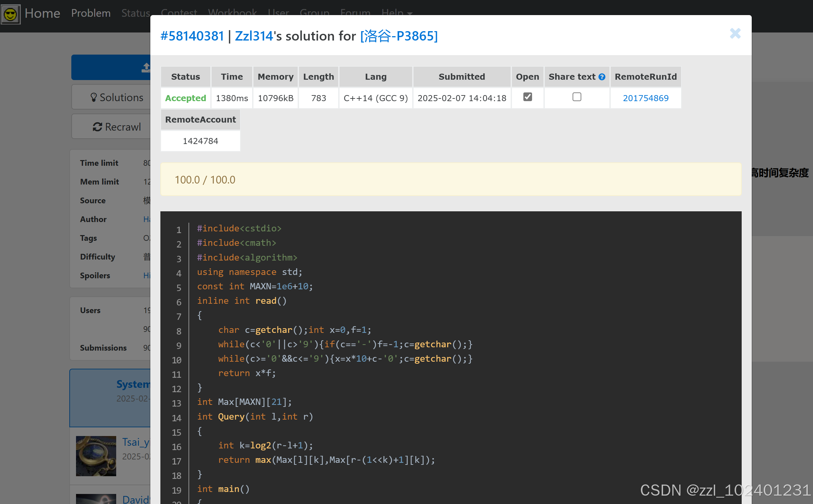
Task: Click the upload icon on blue button
Action: click(146, 67)
